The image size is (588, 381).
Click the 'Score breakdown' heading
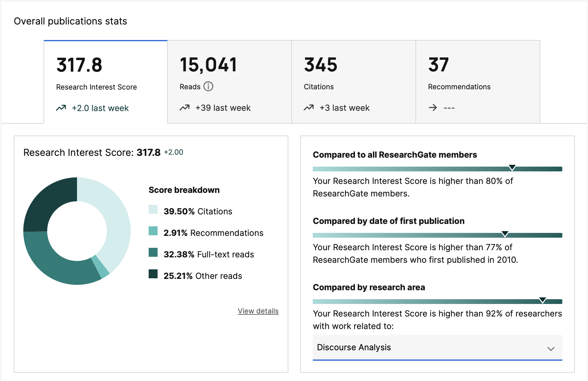click(x=184, y=190)
